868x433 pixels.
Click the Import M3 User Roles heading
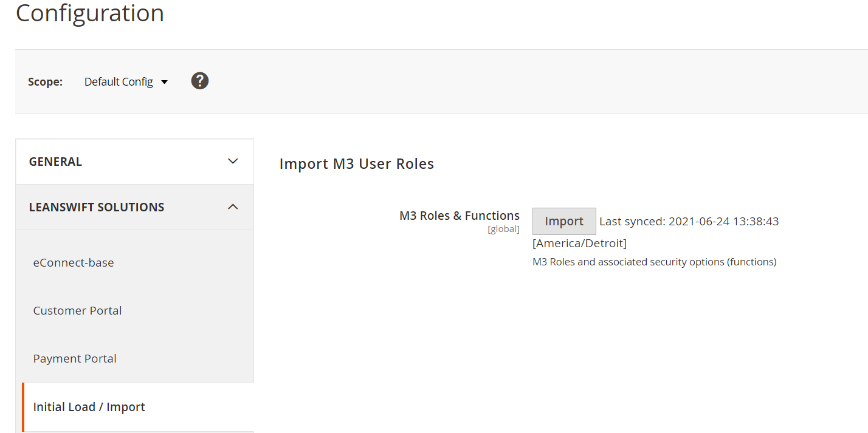pyautogui.click(x=356, y=164)
